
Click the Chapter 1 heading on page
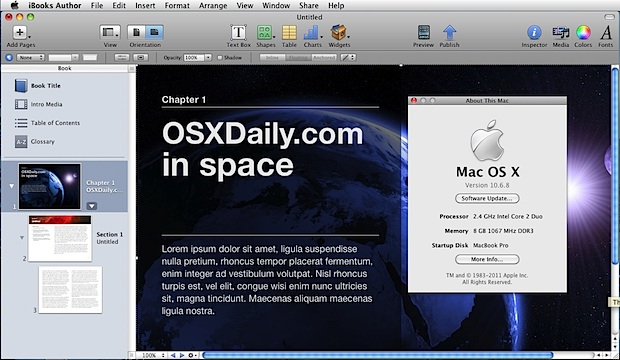184,100
